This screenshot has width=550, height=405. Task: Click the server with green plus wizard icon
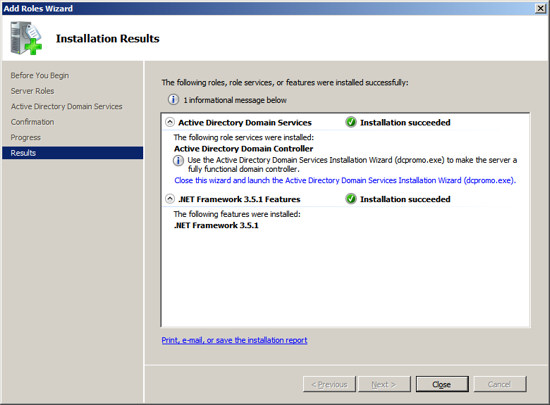pos(26,38)
